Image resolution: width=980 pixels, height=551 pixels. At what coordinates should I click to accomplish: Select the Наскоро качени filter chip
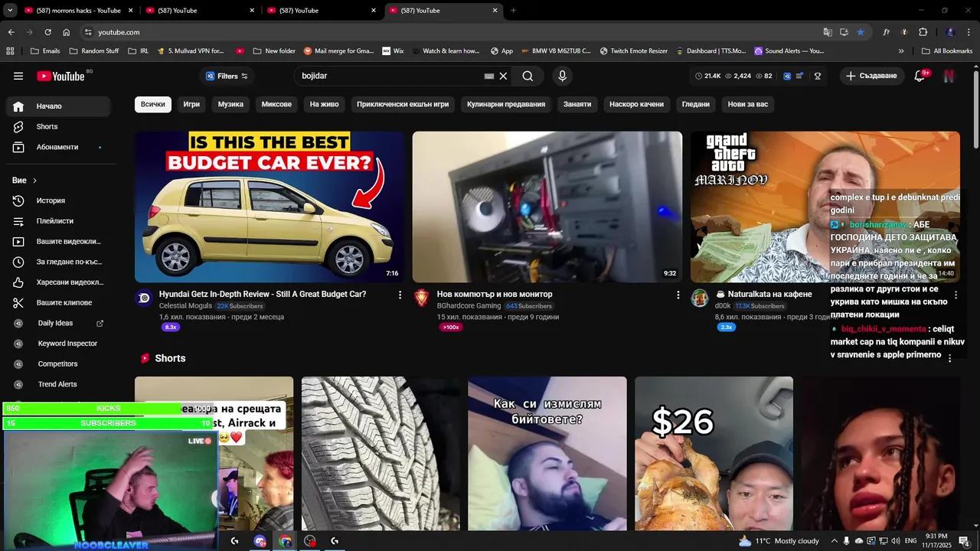point(636,104)
